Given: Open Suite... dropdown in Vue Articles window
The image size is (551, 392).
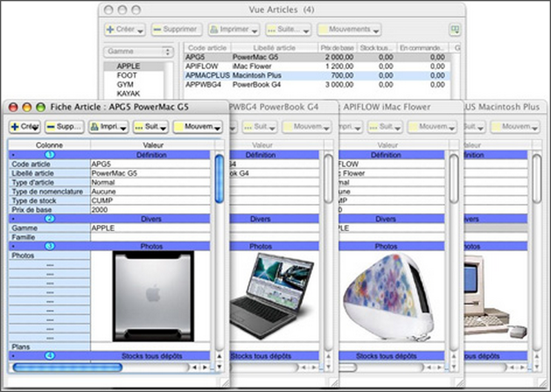Looking at the screenshot, I should (288, 30).
